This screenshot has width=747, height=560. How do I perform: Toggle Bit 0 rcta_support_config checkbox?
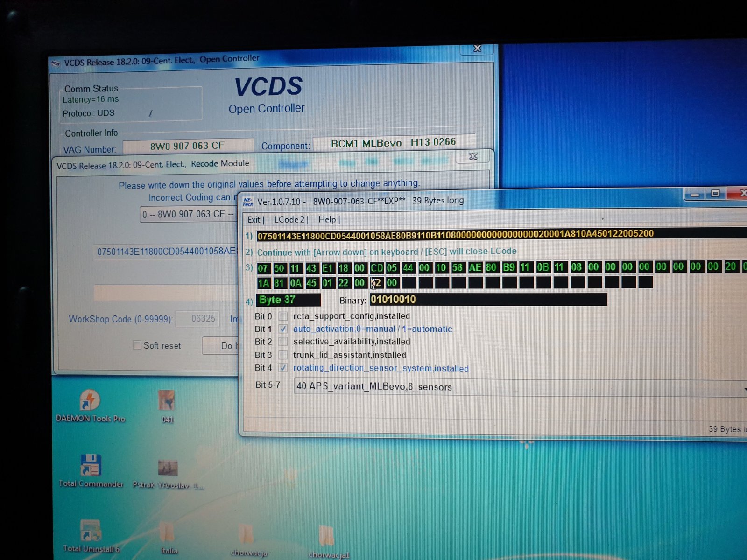pos(283,316)
